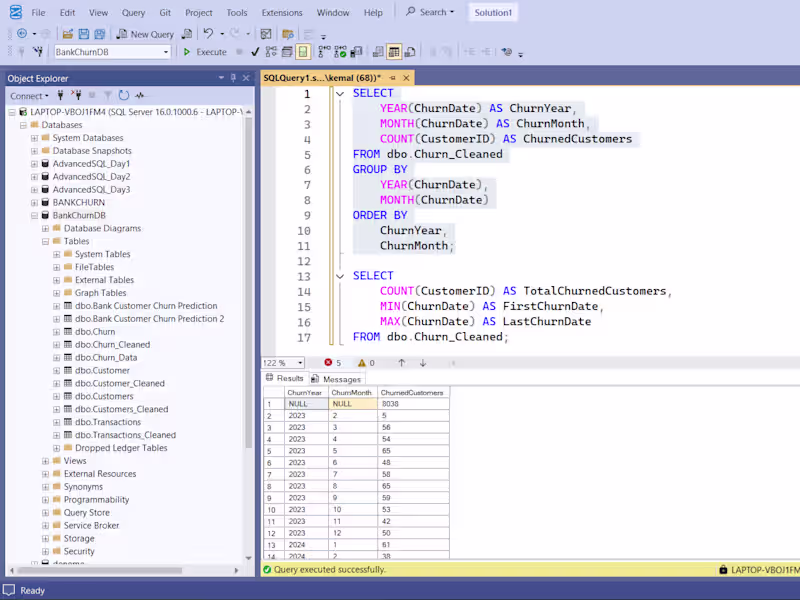Screen dimensions: 800x600
Task: Pin the SQLQuery1 document tab
Action: pos(392,78)
